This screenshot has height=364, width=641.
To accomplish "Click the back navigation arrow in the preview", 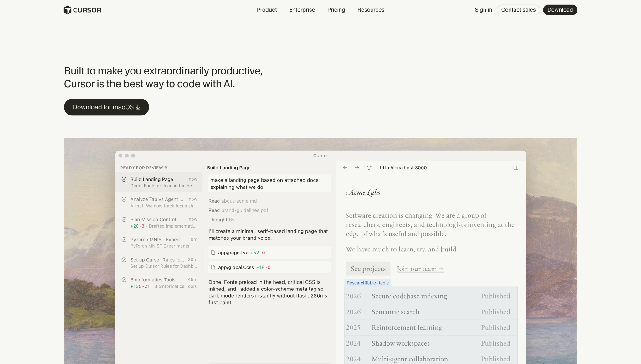I will coord(345,168).
